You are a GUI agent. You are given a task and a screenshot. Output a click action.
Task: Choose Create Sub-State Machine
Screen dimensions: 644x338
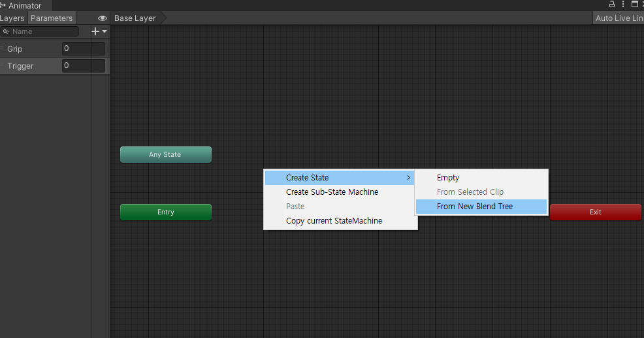click(340, 192)
